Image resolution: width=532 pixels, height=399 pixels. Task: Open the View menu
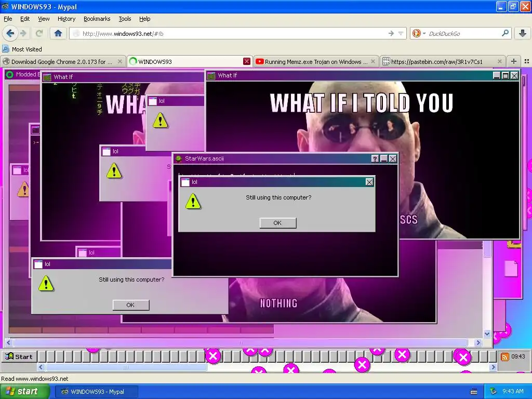click(x=44, y=19)
